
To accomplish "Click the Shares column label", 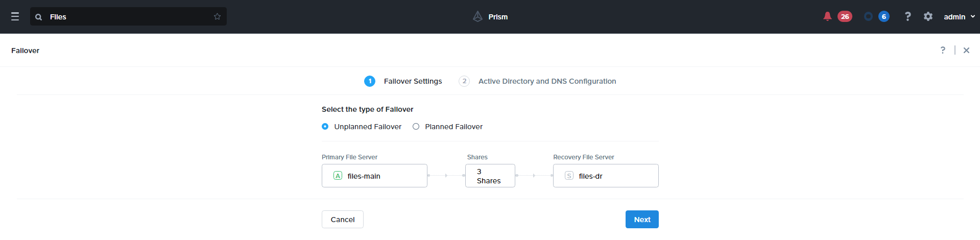I will coord(477,157).
